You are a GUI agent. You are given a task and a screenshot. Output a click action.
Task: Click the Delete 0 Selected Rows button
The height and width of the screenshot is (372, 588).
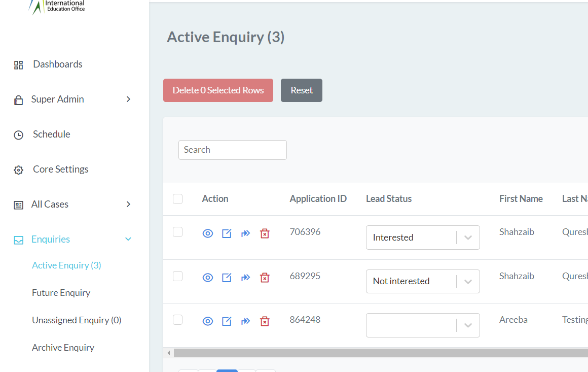[x=218, y=90]
